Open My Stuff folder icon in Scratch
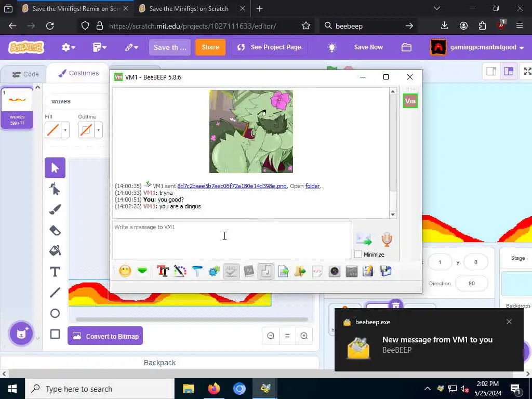 click(406, 47)
